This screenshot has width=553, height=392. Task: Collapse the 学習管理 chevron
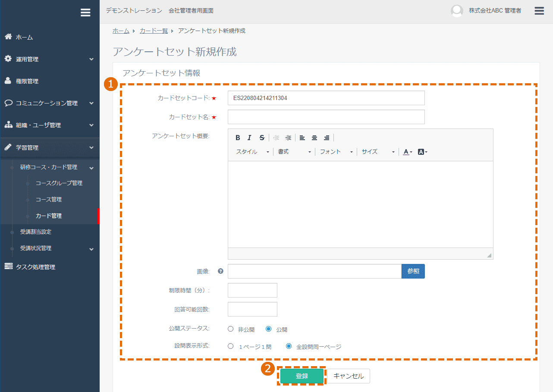click(x=91, y=147)
